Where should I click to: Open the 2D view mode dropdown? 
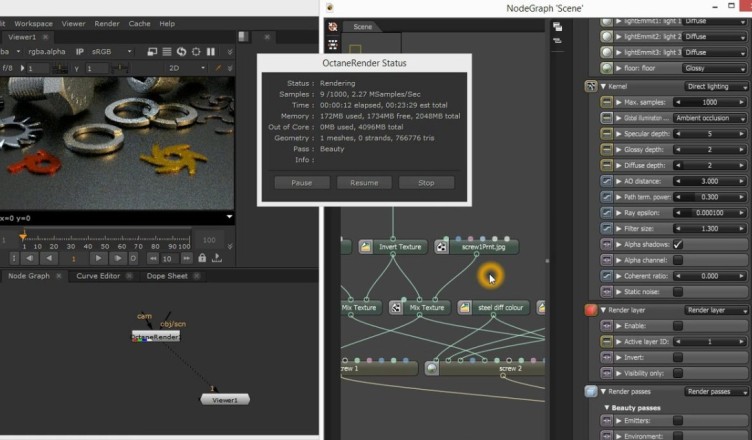pos(187,68)
